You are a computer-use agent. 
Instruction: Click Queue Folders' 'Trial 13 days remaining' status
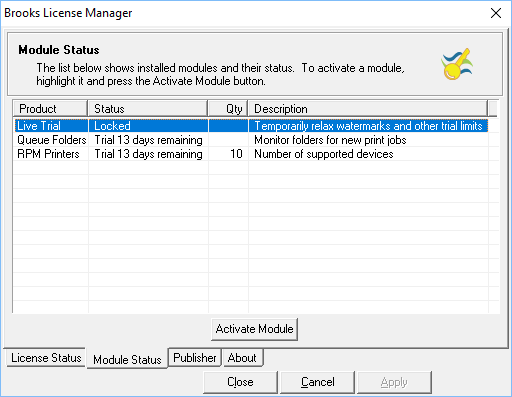click(x=148, y=140)
